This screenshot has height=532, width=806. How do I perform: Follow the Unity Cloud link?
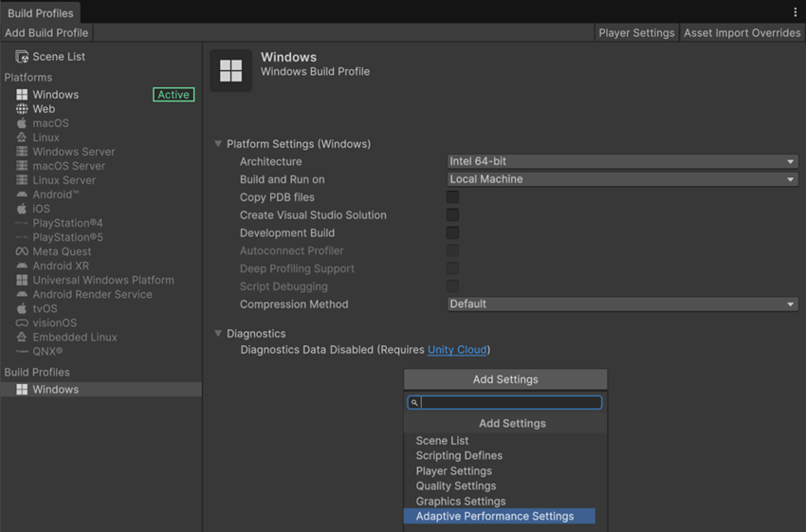coord(457,350)
